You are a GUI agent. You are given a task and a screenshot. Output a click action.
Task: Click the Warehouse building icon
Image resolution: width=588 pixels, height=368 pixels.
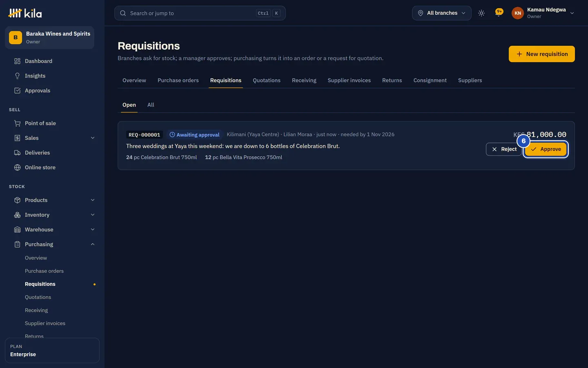coord(17,229)
